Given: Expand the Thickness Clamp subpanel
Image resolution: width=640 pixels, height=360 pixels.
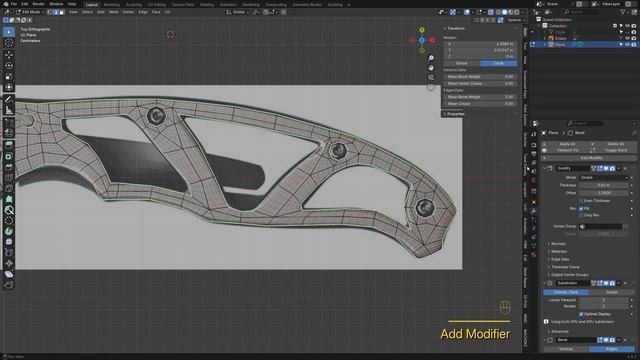Looking at the screenshot, I should (565, 267).
